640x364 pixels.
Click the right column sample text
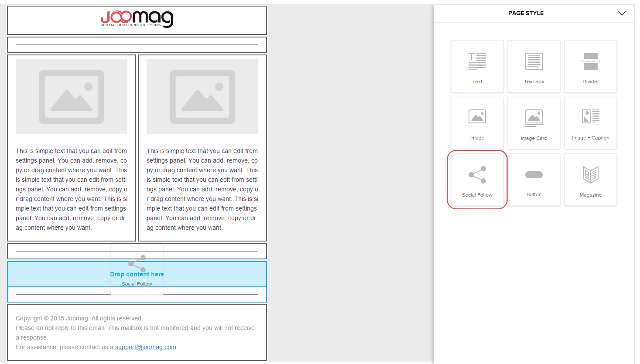(x=202, y=189)
